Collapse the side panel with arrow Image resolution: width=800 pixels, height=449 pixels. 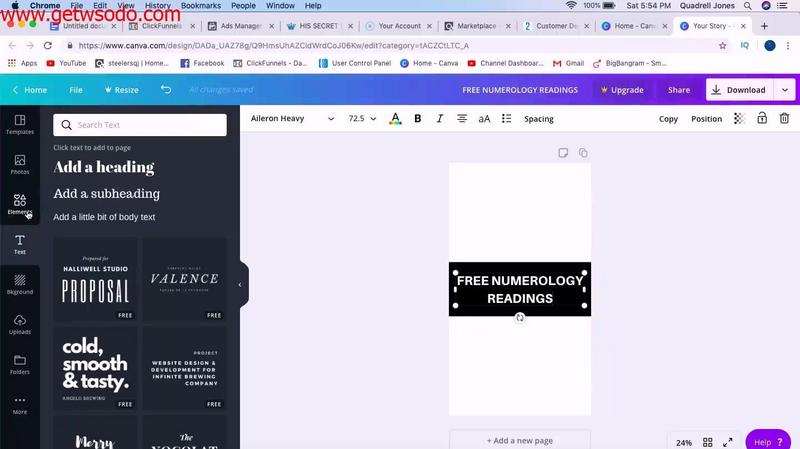point(240,285)
